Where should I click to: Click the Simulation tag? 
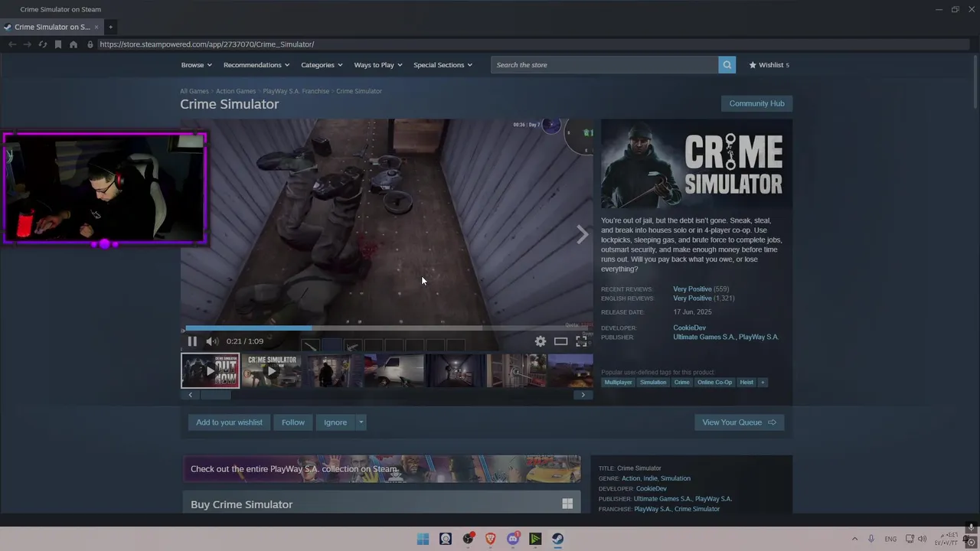pos(653,382)
